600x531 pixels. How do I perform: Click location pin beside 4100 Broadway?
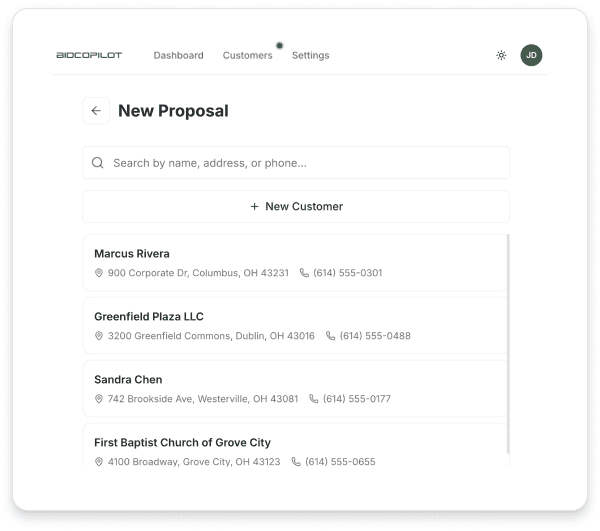point(99,461)
